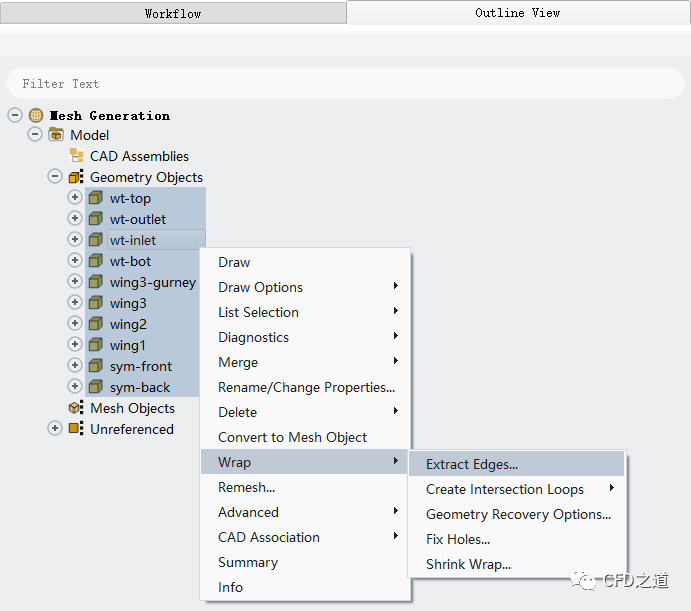Collapse the Geometry Objects node
The image size is (691, 611).
pyautogui.click(x=55, y=177)
